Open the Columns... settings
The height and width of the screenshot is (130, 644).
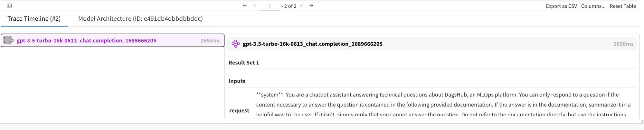click(593, 6)
